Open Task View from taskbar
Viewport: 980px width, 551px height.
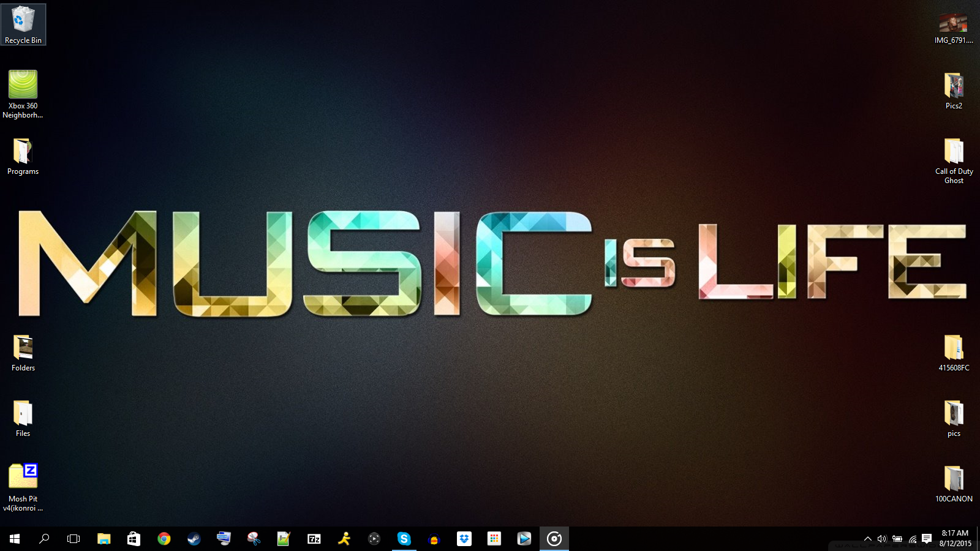click(73, 539)
